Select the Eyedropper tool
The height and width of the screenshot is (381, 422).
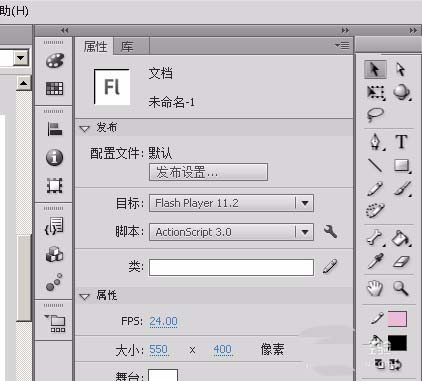pos(376,261)
